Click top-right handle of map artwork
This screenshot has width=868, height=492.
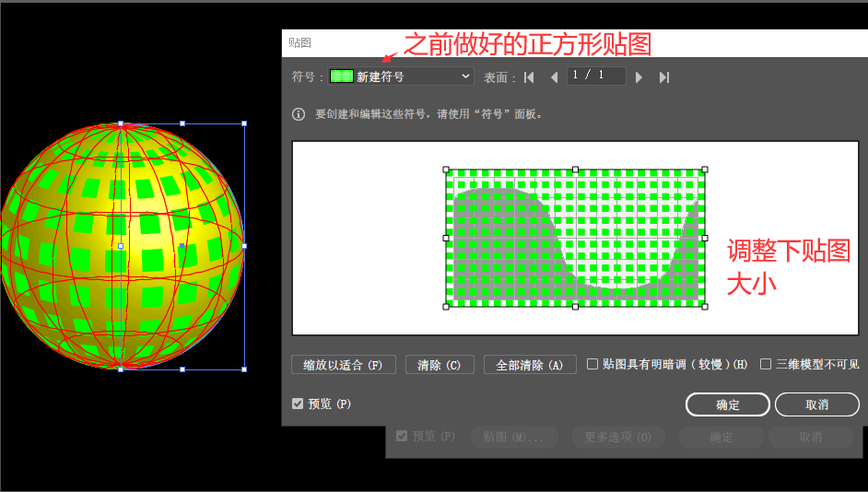click(x=705, y=170)
